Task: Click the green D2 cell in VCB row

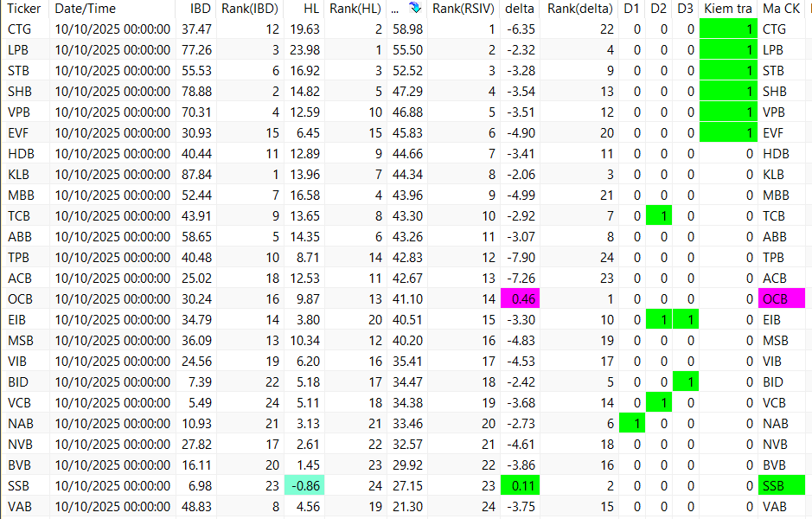Action: pos(659,402)
